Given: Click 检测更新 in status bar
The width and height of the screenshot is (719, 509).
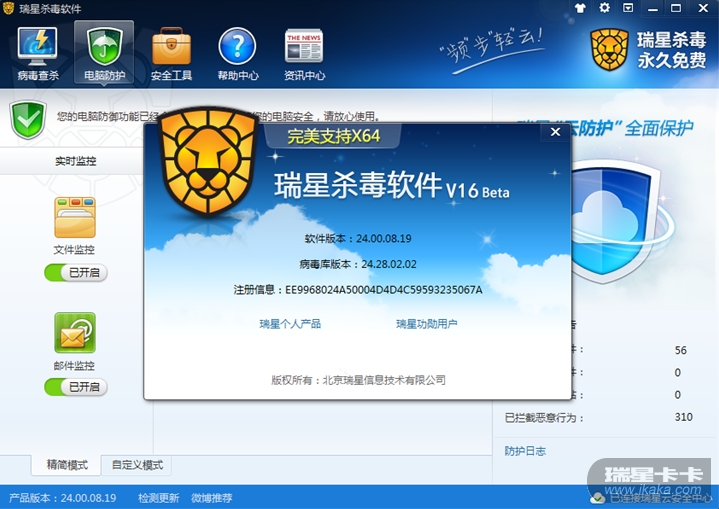Looking at the screenshot, I should click(159, 498).
